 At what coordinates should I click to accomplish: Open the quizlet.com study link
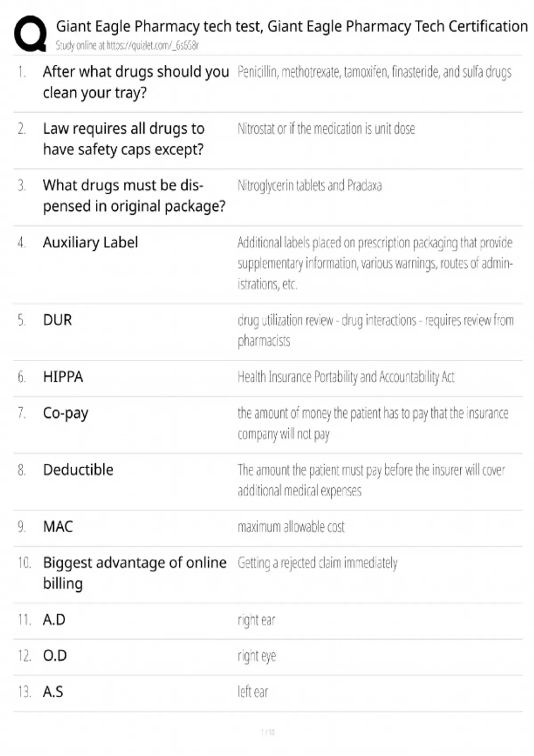point(127,45)
